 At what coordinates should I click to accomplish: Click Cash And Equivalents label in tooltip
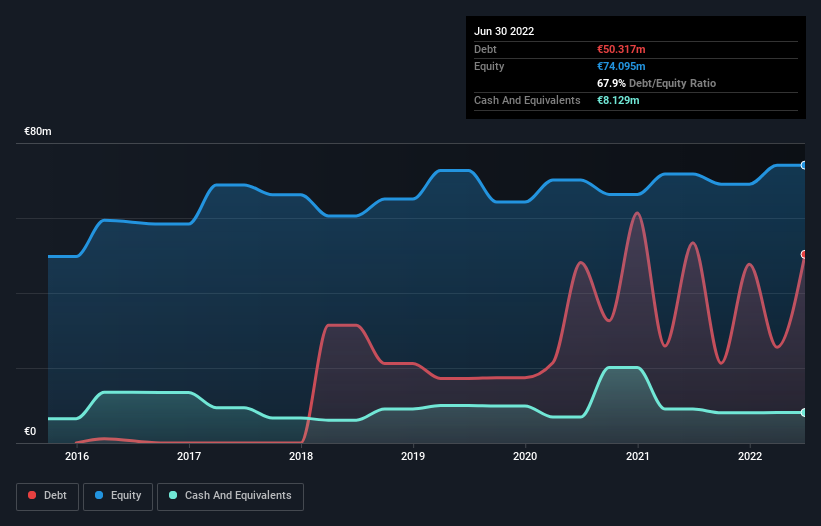point(527,100)
